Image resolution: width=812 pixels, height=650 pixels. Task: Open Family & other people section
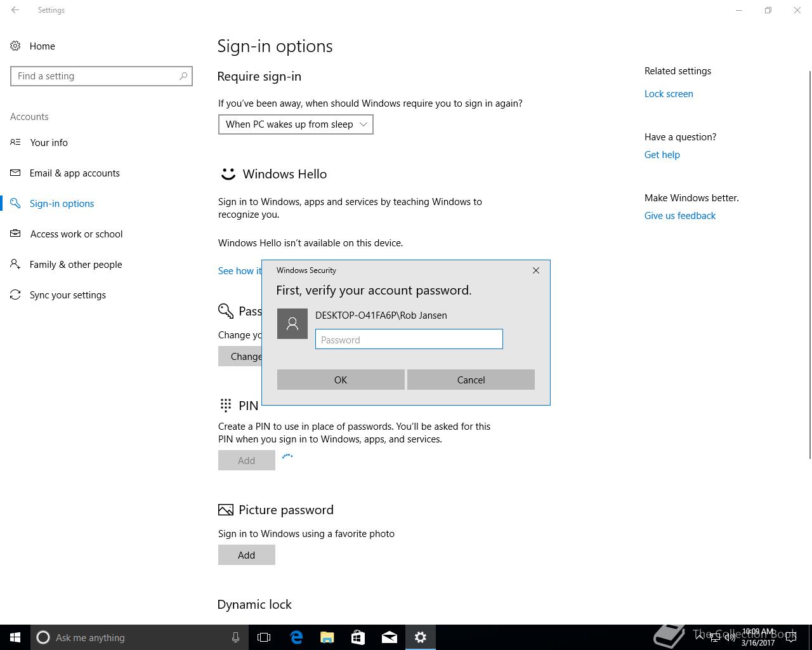coord(75,264)
